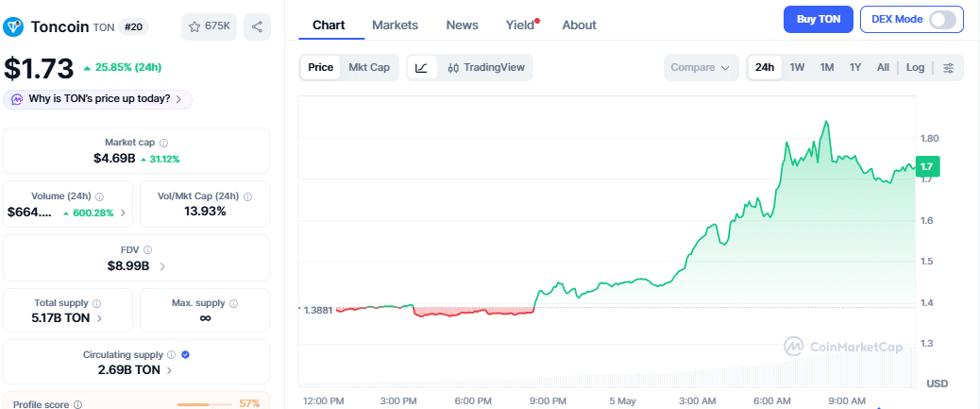
Task: Open the News tab
Action: click(x=463, y=25)
